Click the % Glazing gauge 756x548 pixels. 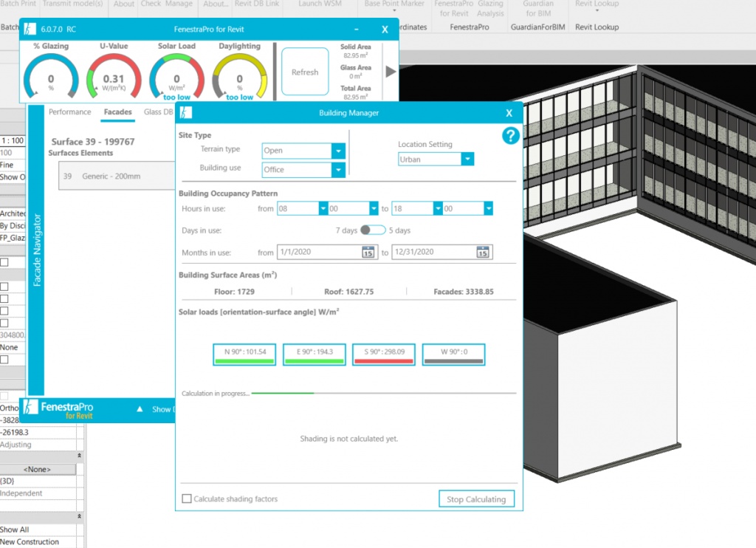click(x=51, y=78)
